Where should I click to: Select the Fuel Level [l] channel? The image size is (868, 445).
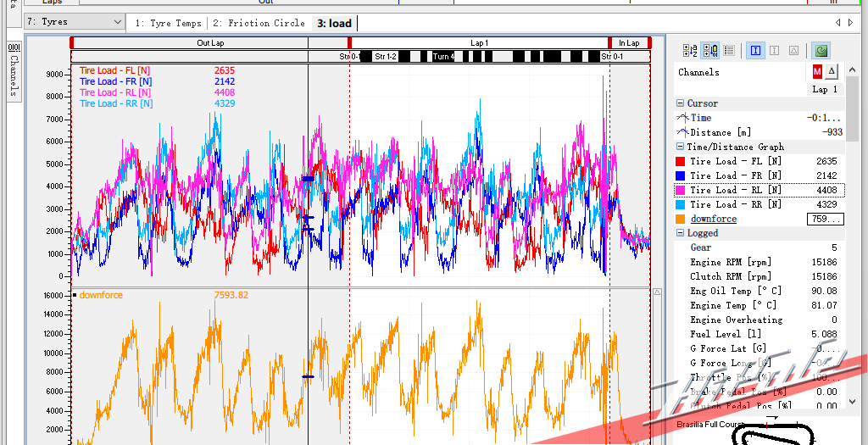(x=759, y=334)
